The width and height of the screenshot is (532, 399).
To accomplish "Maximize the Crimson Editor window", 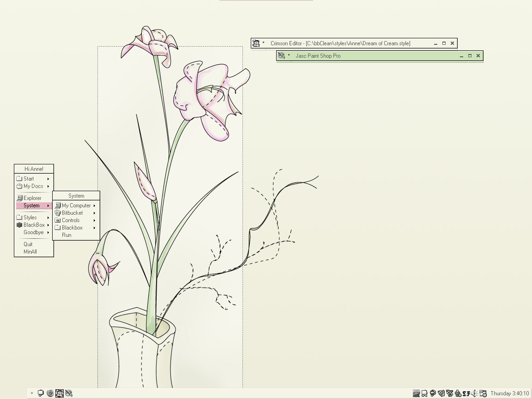I will click(x=444, y=43).
